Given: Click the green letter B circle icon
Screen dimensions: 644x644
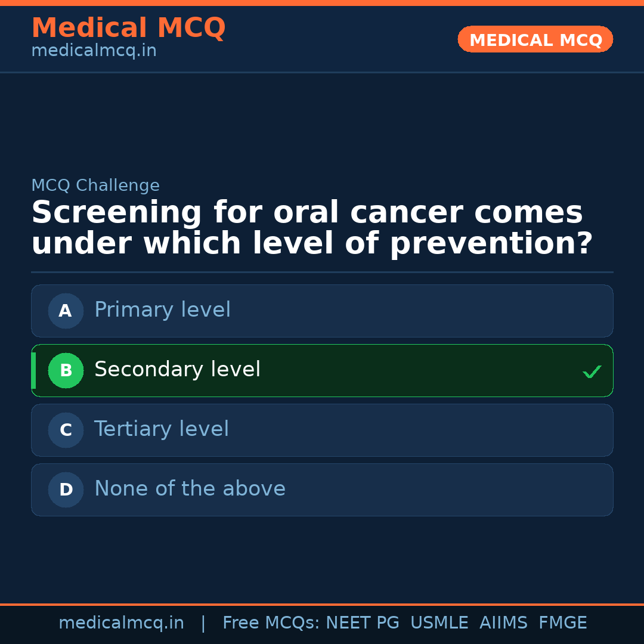Looking at the screenshot, I should click(x=66, y=370).
